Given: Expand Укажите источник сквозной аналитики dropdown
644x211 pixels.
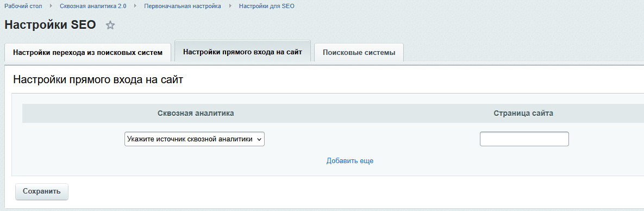Looking at the screenshot, I should tap(194, 139).
